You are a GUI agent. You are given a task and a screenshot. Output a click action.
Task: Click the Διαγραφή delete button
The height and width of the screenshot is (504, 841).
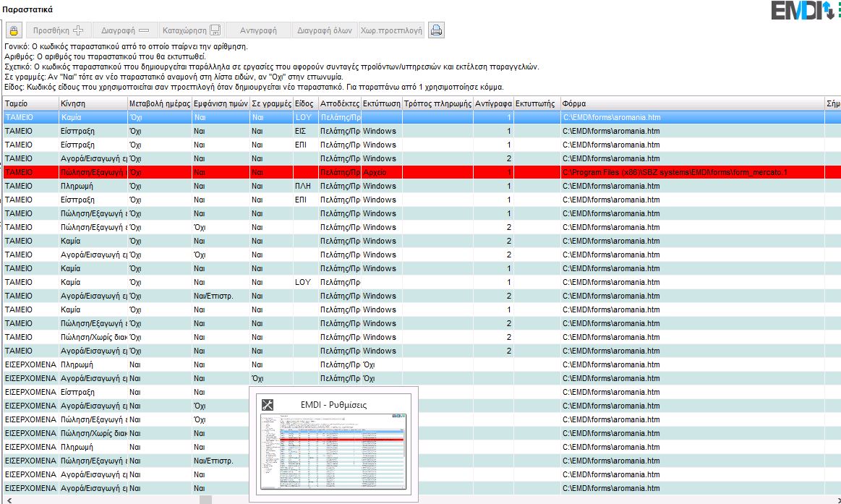tap(125, 30)
